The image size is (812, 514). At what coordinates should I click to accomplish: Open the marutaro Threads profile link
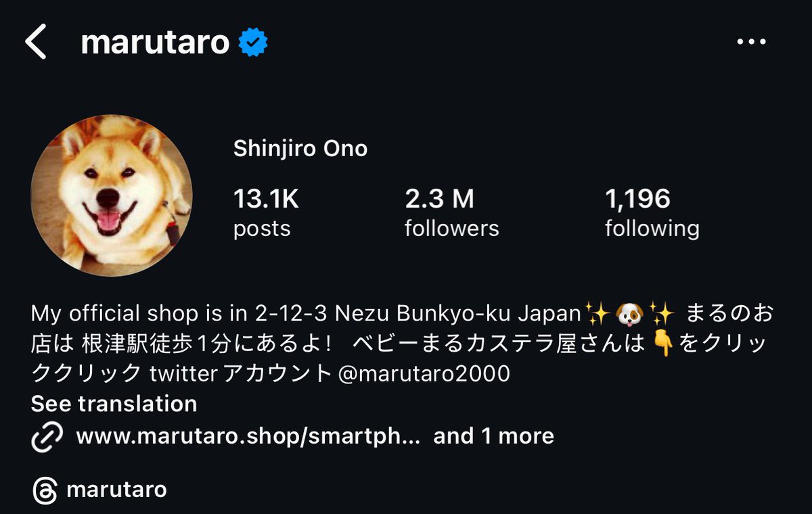[x=116, y=490]
